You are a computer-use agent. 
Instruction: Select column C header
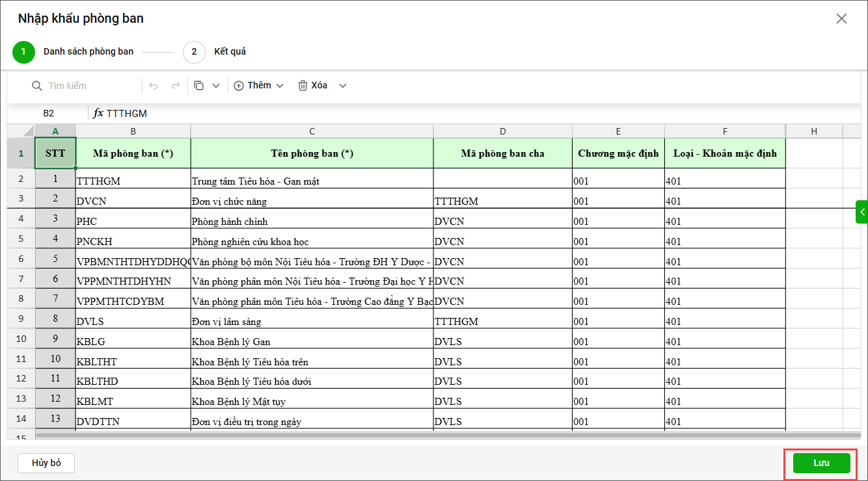tap(312, 131)
